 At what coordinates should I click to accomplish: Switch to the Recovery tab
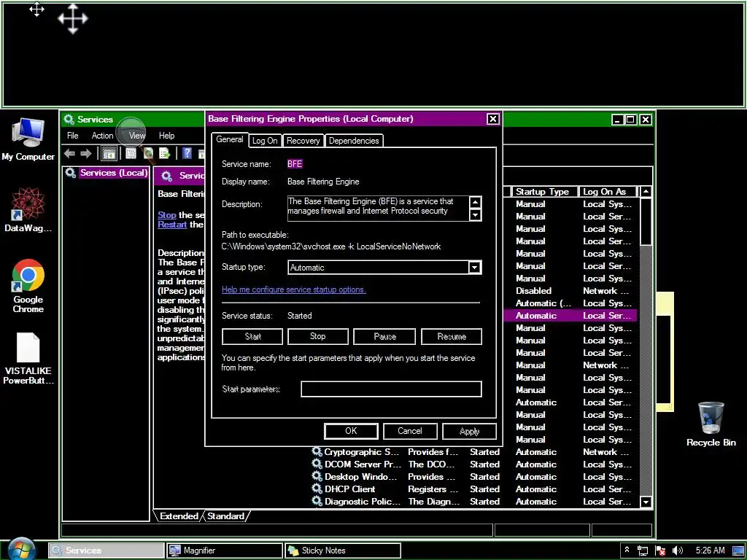pos(303,141)
